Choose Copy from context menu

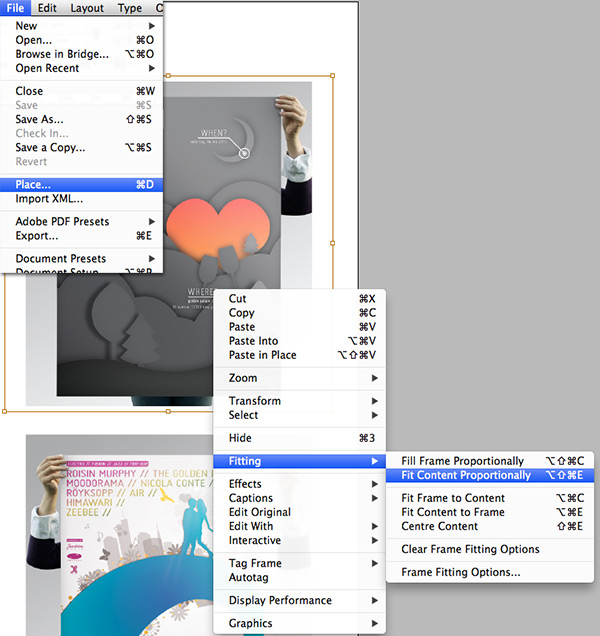pos(299,313)
